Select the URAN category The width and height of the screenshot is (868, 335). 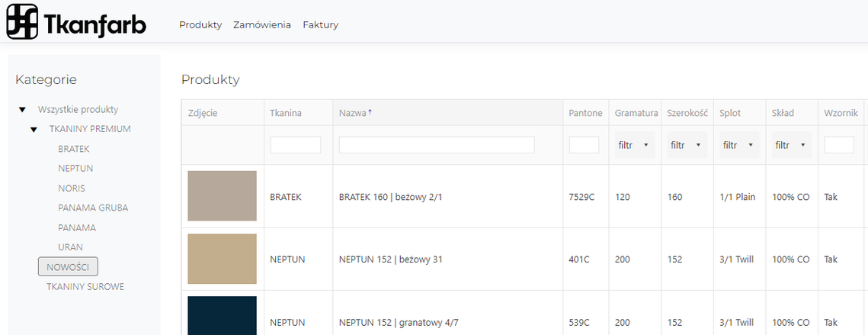(x=70, y=246)
